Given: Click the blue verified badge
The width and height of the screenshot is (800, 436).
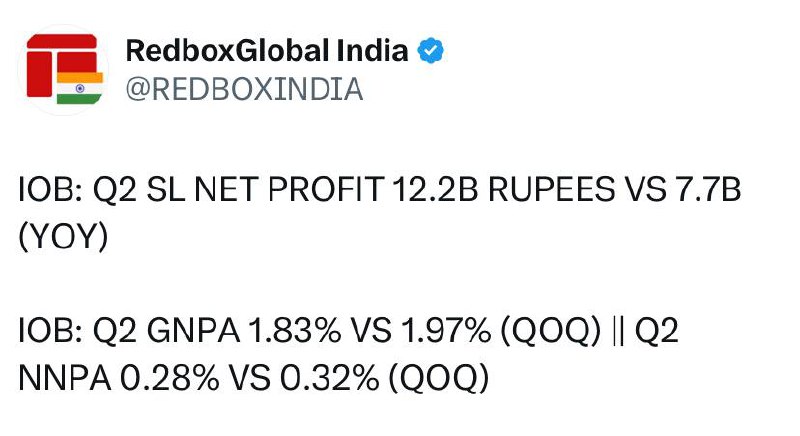Looking at the screenshot, I should click(431, 50).
